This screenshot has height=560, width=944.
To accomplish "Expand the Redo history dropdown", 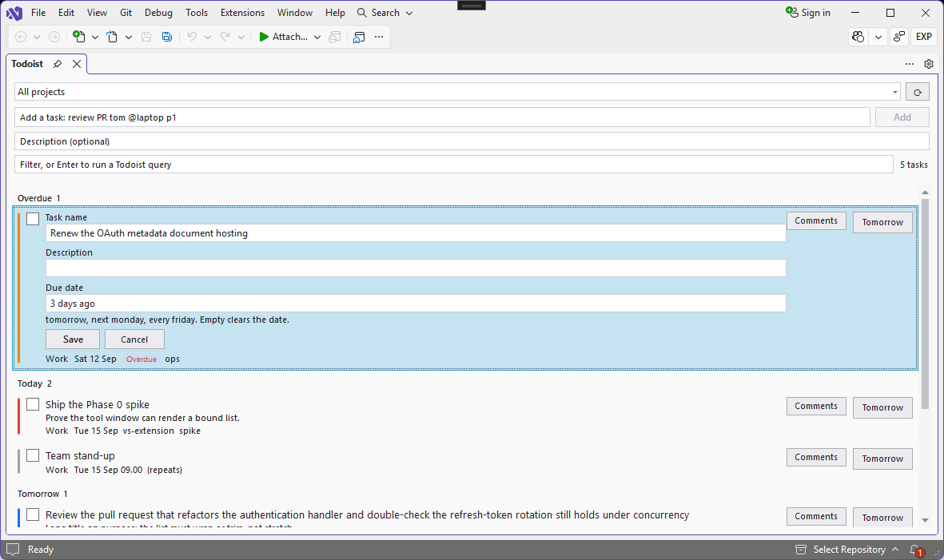I will (241, 37).
